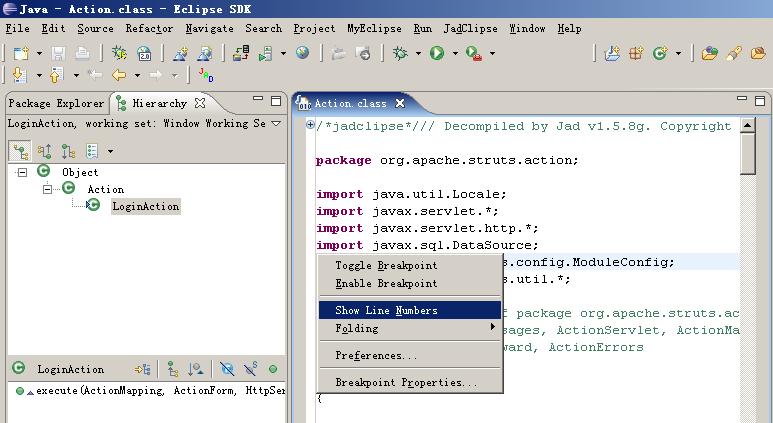
Task: Open the MyEclipse menu
Action: pyautogui.click(x=374, y=29)
